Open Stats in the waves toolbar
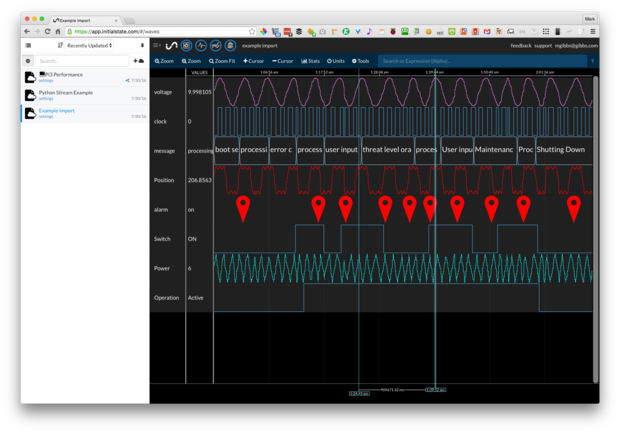 (x=310, y=61)
